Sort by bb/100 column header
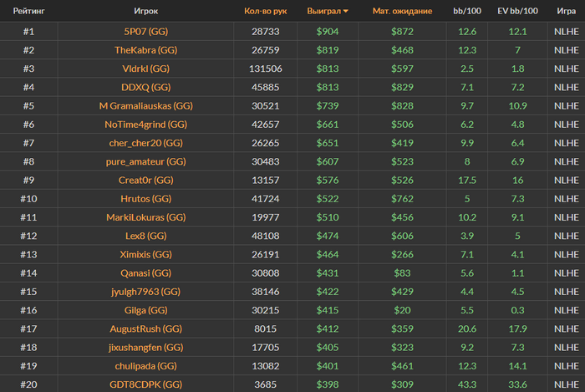 point(467,12)
